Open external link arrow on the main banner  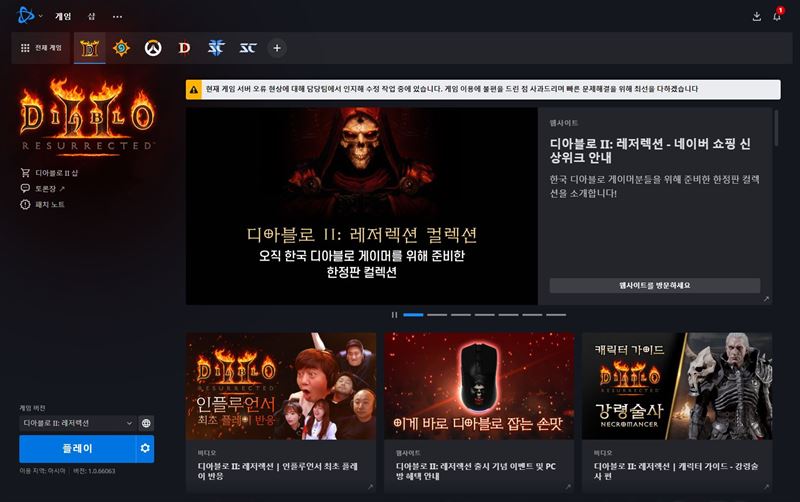point(766,299)
